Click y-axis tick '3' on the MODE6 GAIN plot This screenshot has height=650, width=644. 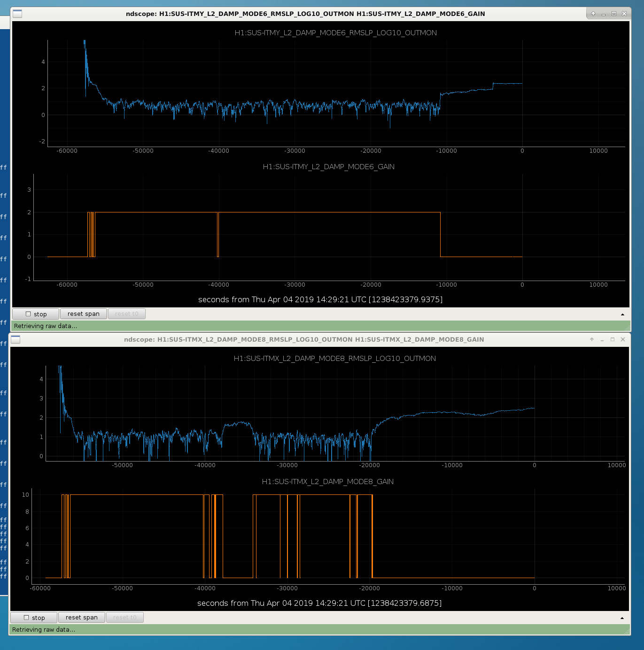tap(29, 190)
